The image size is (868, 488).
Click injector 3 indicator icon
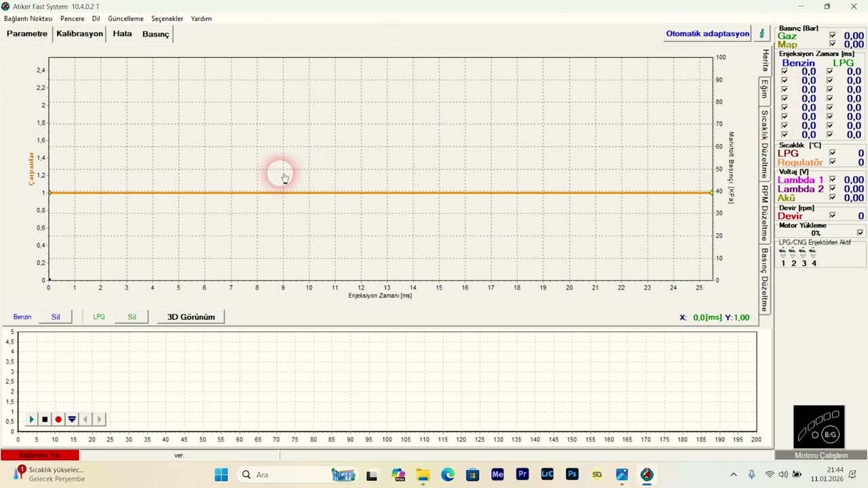pos(803,252)
